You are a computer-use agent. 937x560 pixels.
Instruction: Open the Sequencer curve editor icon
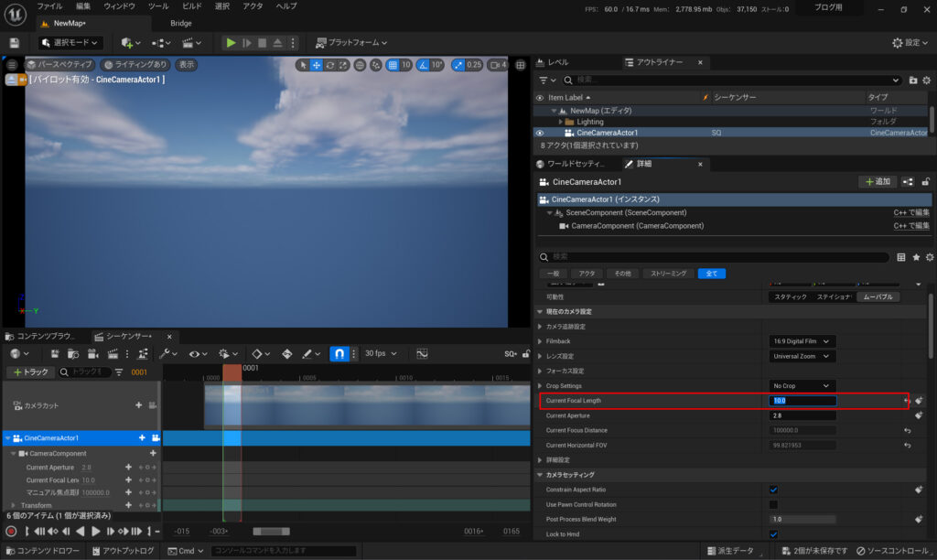pyautogui.click(x=422, y=354)
